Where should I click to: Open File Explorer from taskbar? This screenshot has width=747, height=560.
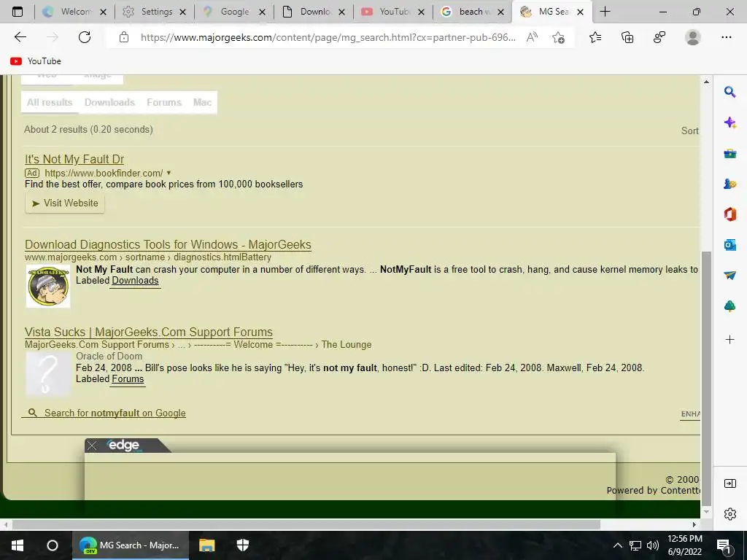[x=206, y=545]
